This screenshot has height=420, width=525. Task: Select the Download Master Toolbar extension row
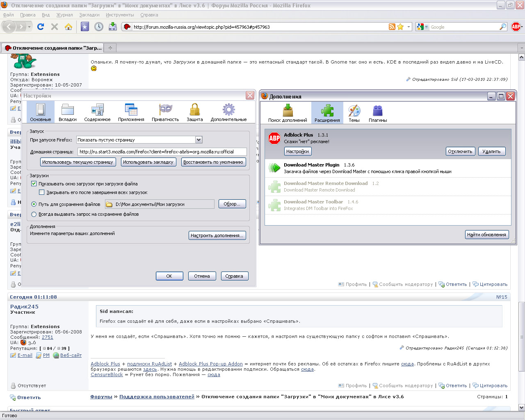[388, 205]
